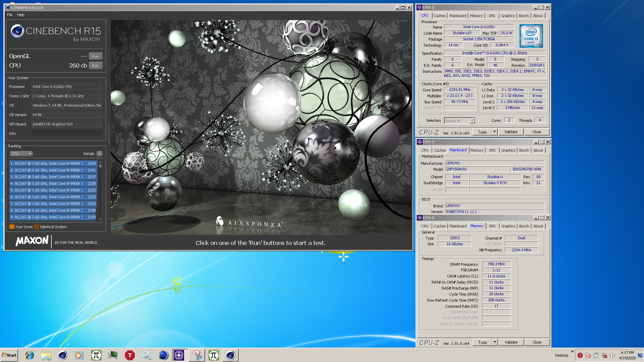Image resolution: width=644 pixels, height=362 pixels.
Task: Click the ranking list scrollbar down arrow
Action: pos(100,218)
